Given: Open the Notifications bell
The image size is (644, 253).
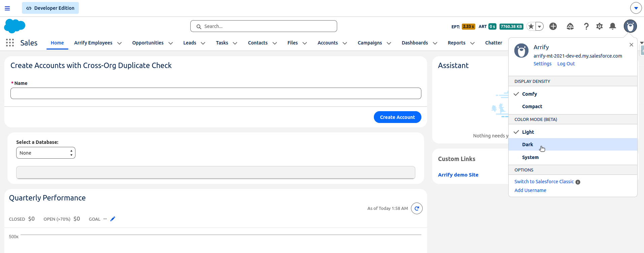Looking at the screenshot, I should coord(613,26).
